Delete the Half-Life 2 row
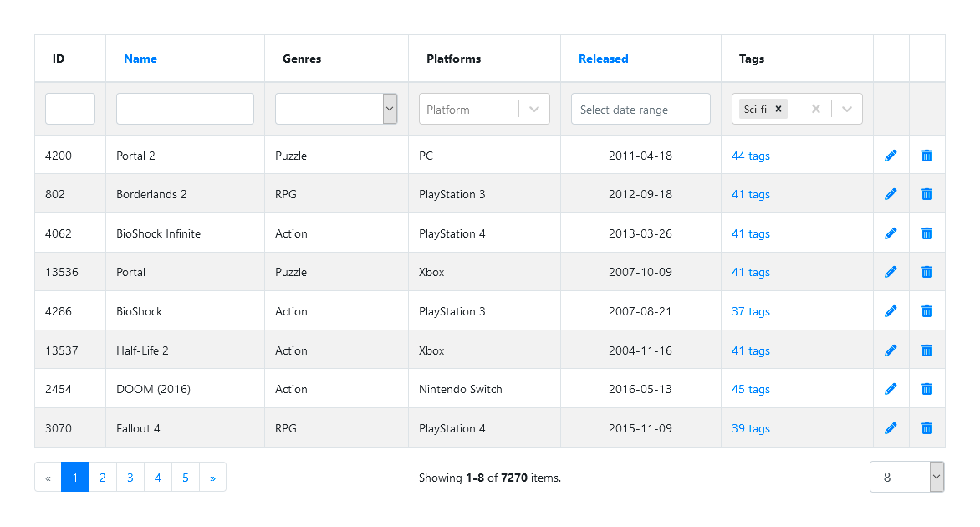This screenshot has height=527, width=980. click(x=926, y=350)
